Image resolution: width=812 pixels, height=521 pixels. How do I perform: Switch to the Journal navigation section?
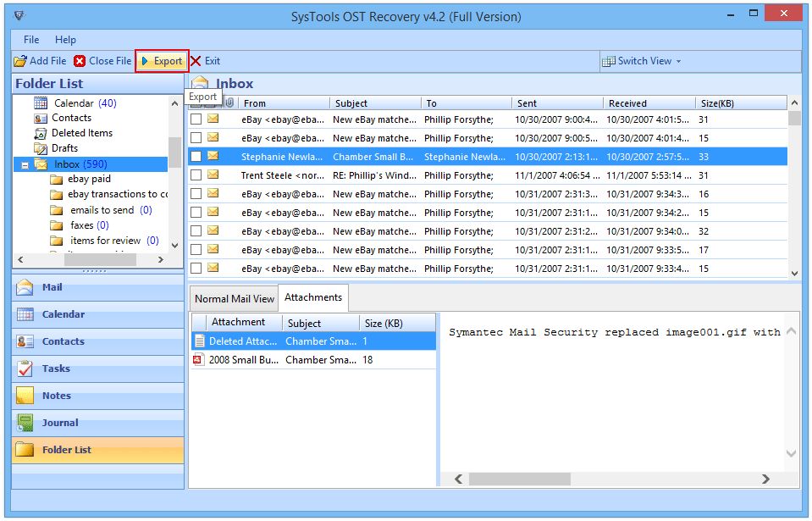(97, 423)
